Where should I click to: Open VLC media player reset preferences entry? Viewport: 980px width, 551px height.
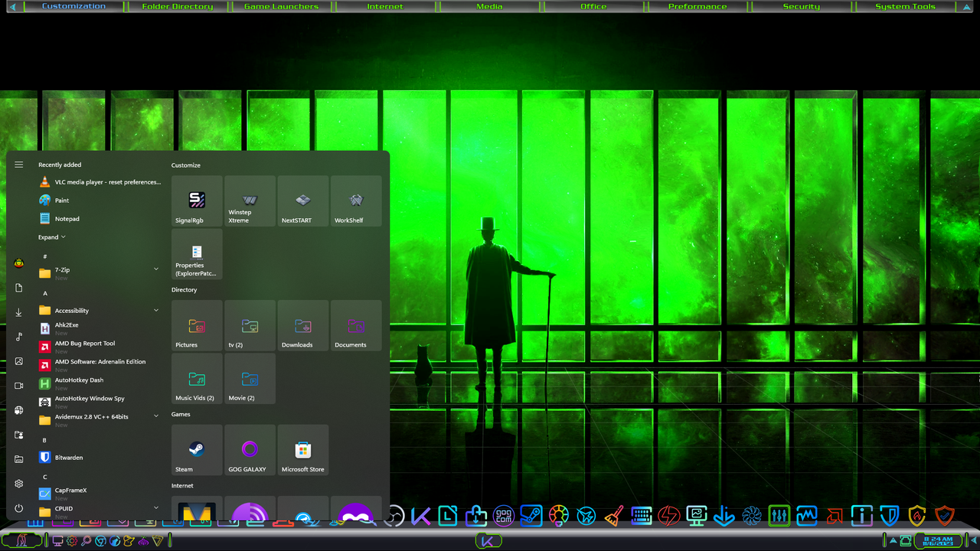(x=100, y=182)
